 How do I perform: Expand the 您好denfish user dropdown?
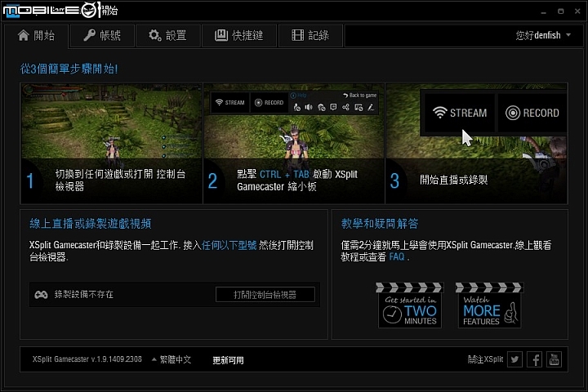pyautogui.click(x=543, y=35)
